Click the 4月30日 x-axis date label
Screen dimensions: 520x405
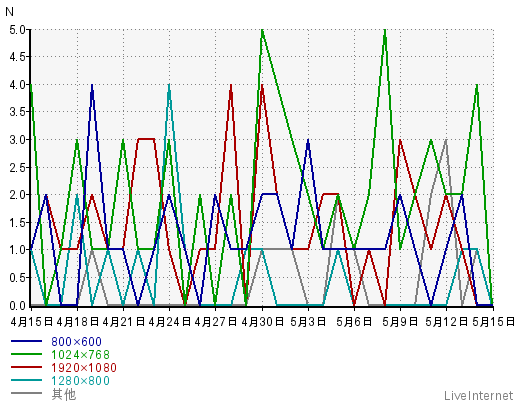262,322
